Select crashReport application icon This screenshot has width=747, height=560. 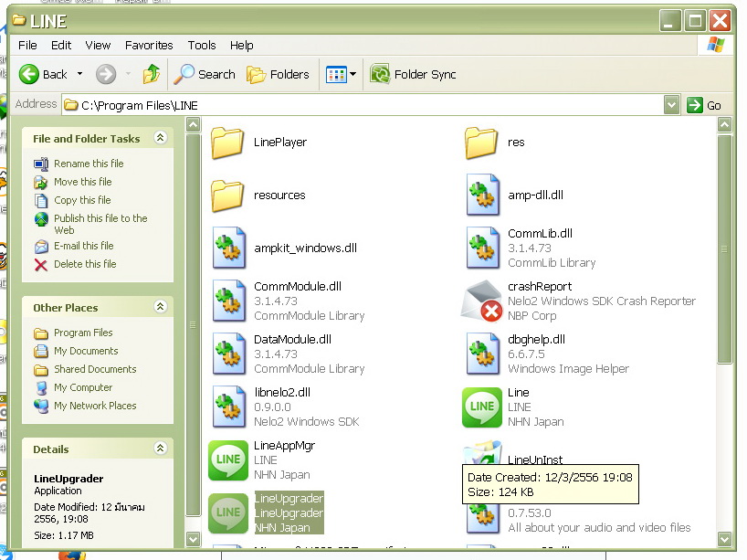click(x=482, y=301)
